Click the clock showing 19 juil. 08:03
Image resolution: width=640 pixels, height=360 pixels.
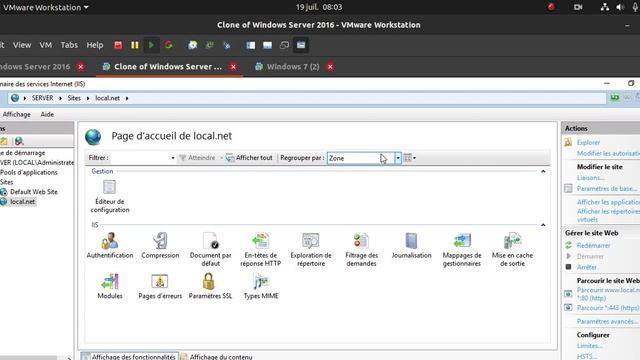pos(319,7)
